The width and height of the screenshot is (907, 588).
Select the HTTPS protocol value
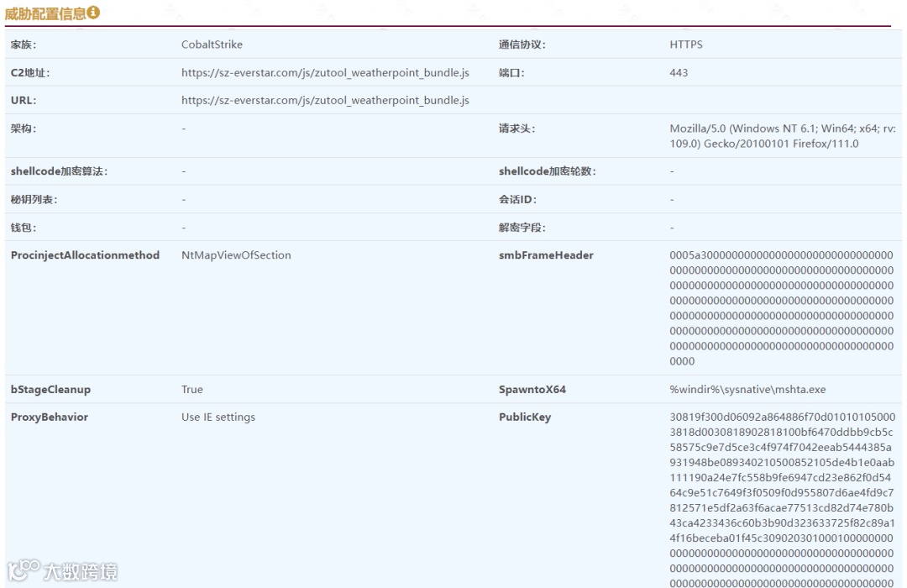[x=686, y=45]
